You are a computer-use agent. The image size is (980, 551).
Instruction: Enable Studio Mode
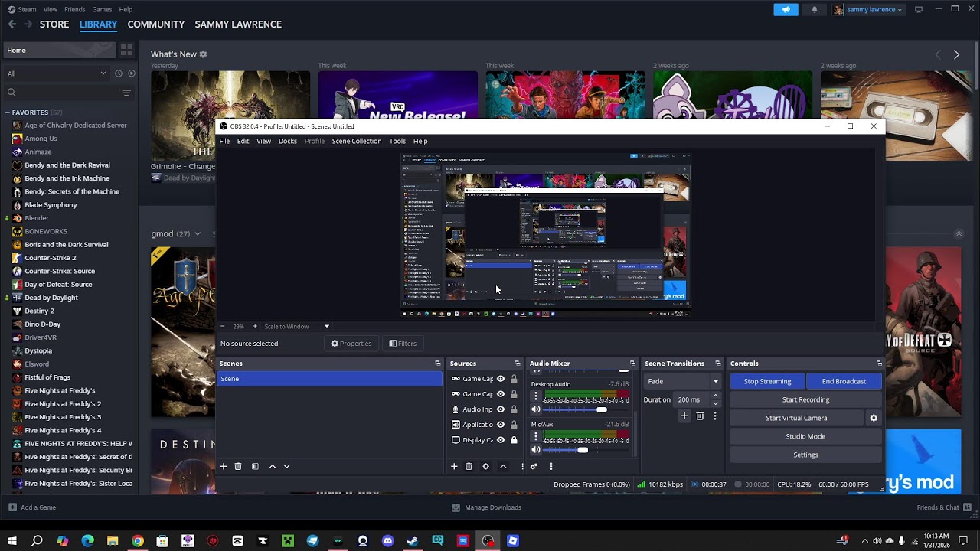tap(805, 436)
